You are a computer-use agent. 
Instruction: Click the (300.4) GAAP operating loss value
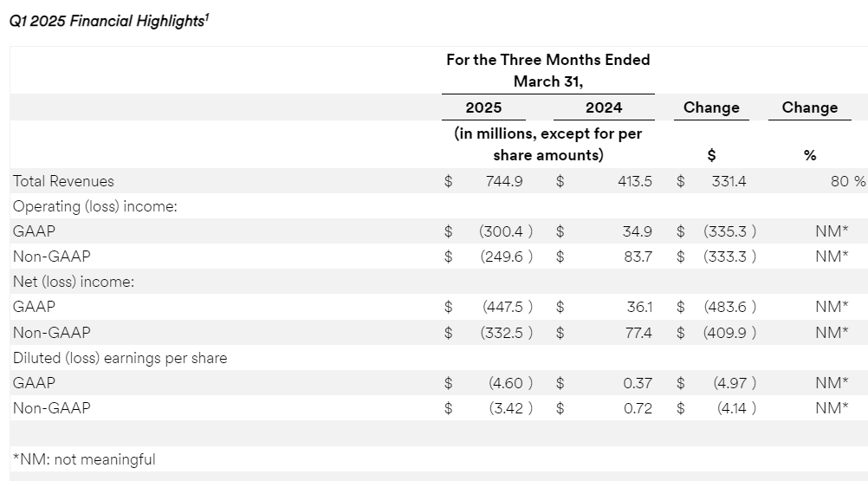[505, 231]
